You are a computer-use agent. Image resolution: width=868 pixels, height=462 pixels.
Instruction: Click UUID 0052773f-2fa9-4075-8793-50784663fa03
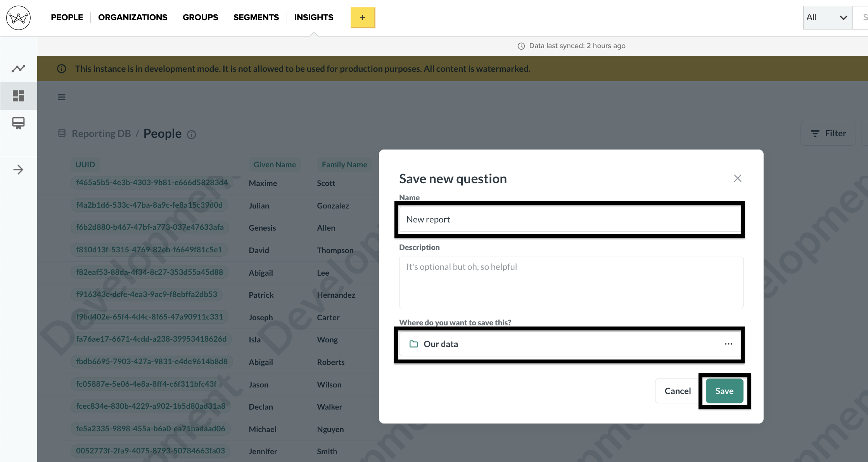[x=150, y=451]
